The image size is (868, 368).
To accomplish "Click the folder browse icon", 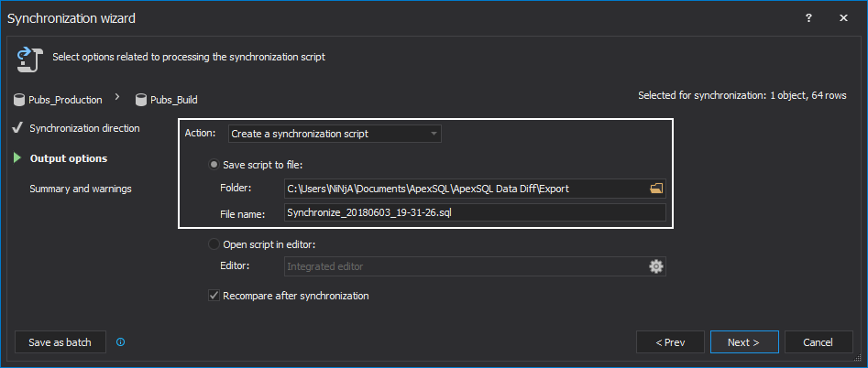I will 655,189.
